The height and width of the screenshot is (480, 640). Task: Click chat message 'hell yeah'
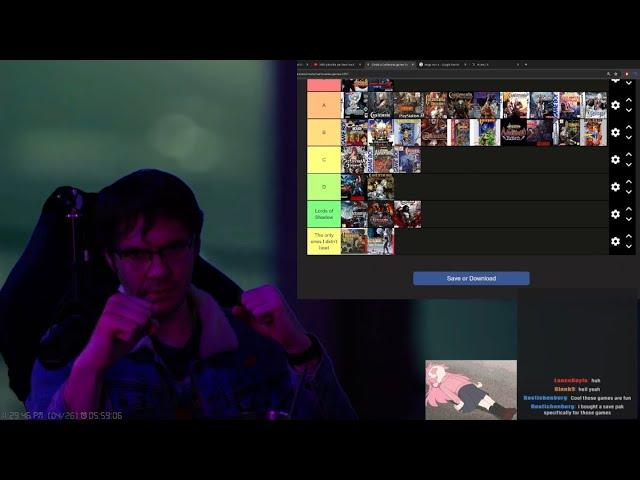point(589,389)
